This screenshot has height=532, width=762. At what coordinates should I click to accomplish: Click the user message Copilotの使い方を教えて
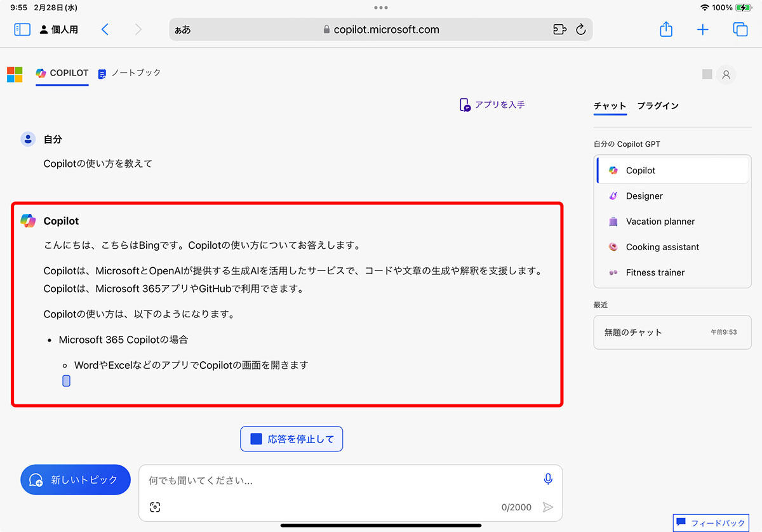pos(98,164)
